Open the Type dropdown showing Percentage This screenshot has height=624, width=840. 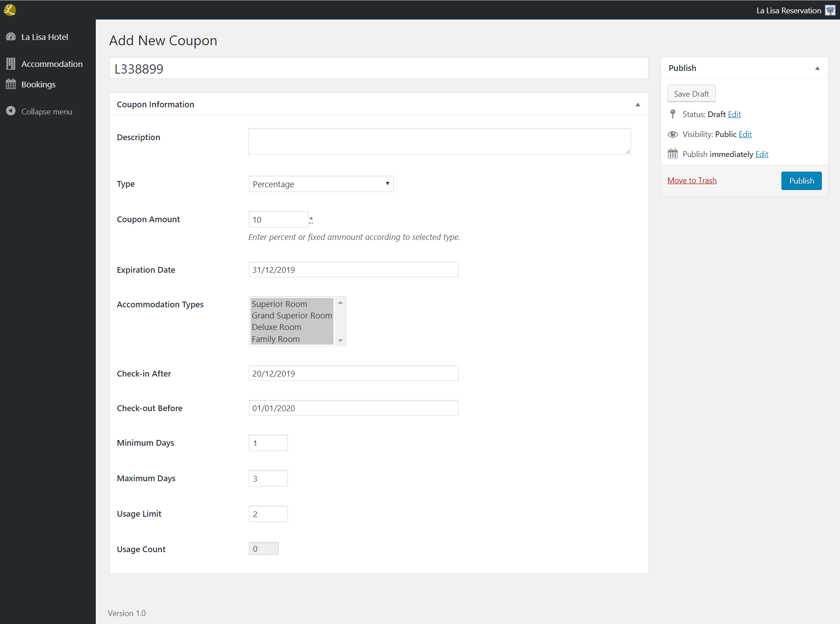coord(321,184)
